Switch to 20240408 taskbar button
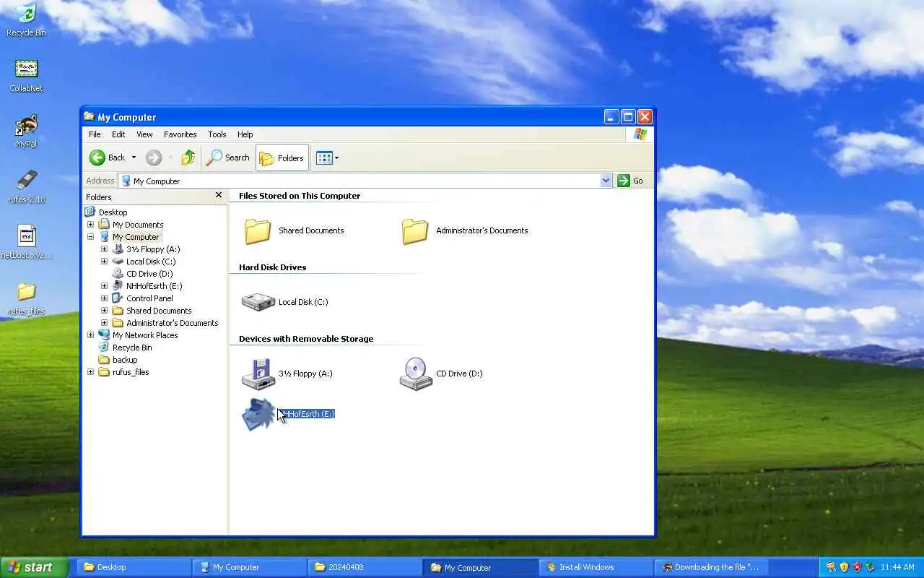 pyautogui.click(x=365, y=567)
